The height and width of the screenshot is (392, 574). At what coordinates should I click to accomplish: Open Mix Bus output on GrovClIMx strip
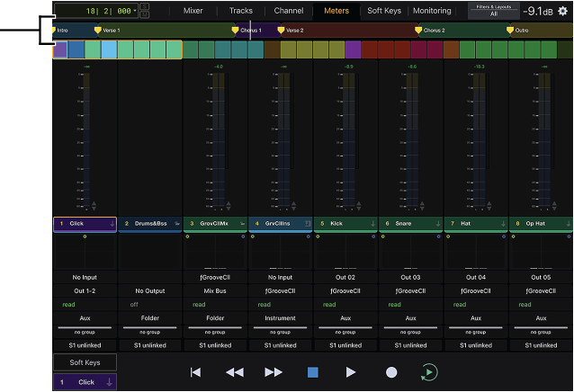215,291
